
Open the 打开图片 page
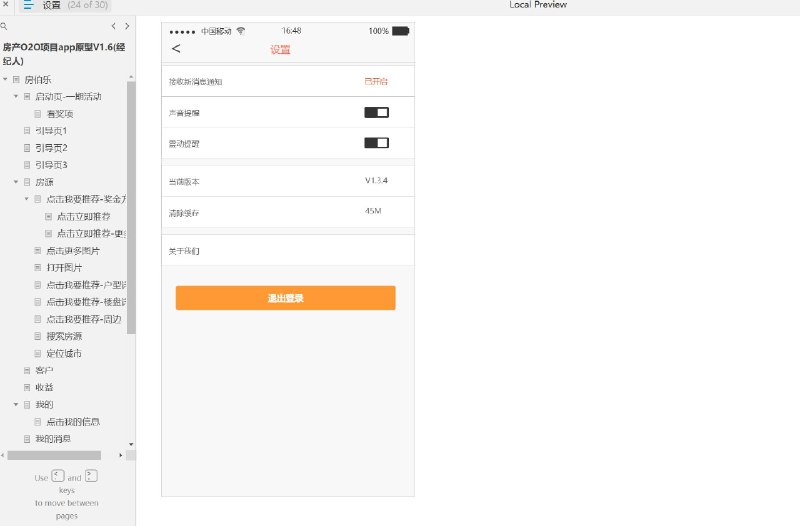(x=64, y=267)
